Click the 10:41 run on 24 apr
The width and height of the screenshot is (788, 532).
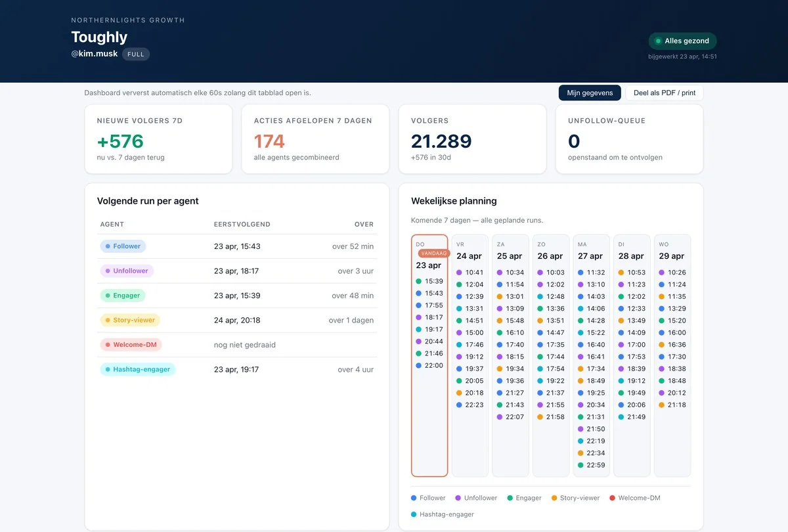[470, 273]
